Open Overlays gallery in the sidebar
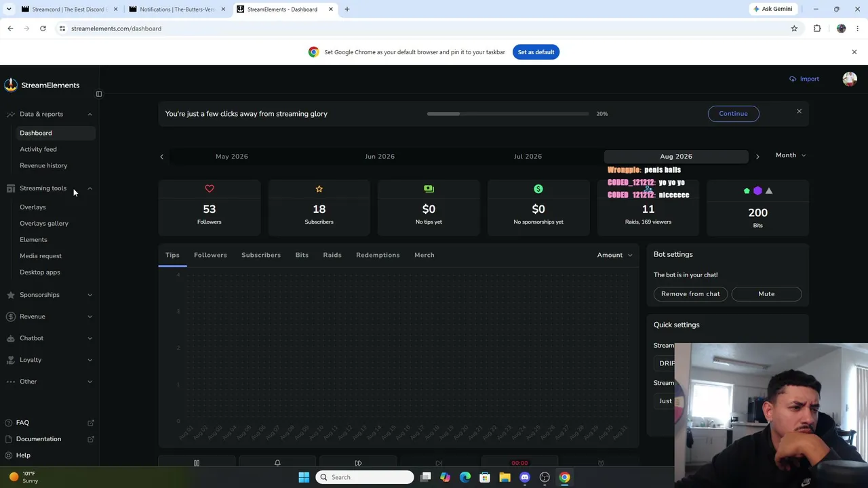Screen dimensions: 868x488 [44, 223]
